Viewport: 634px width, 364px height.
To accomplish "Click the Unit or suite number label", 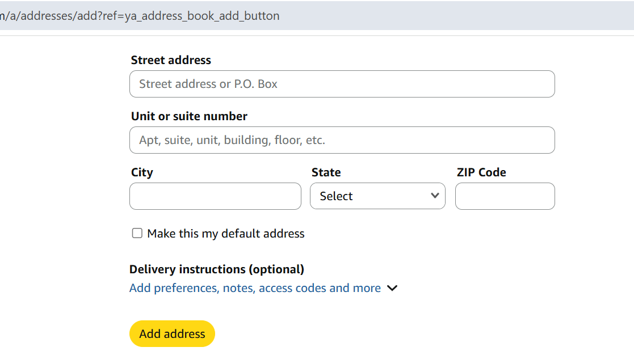I will [x=189, y=116].
